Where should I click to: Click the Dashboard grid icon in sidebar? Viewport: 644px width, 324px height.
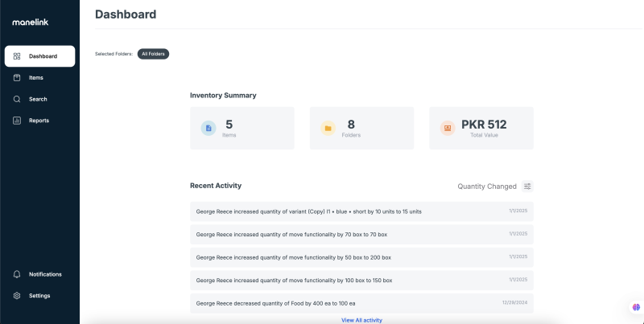pos(17,56)
